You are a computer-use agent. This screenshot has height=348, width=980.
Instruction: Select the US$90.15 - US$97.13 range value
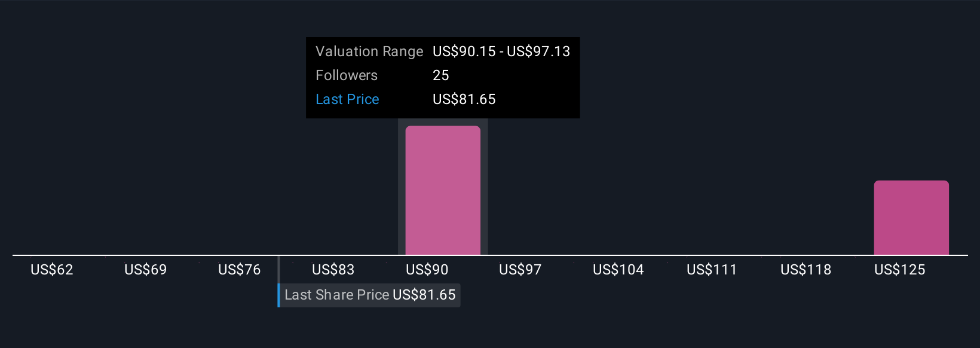pyautogui.click(x=501, y=51)
